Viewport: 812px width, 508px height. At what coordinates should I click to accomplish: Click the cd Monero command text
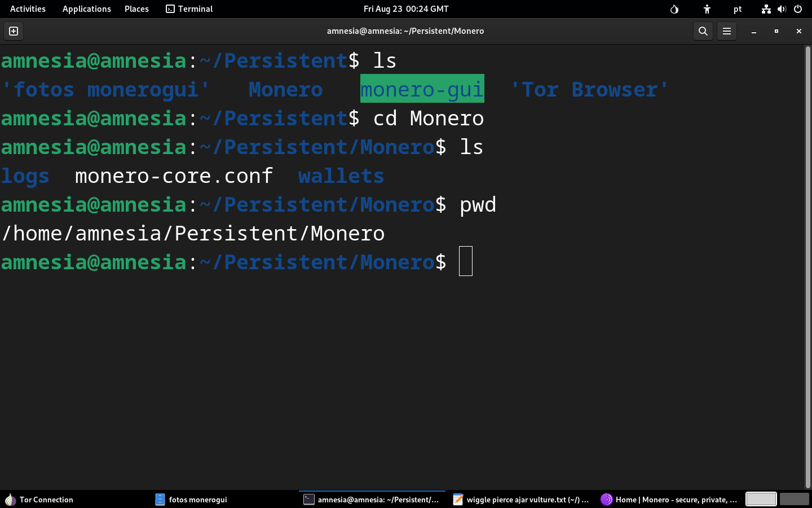point(429,118)
